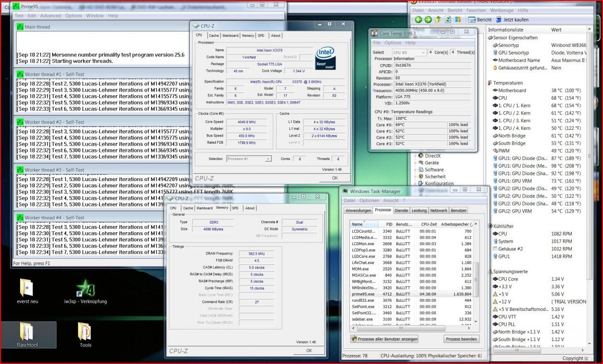Viewport: 603px width, 364px height.
Task: Click the DirectX icon in EVEREST tree
Action: (421, 156)
